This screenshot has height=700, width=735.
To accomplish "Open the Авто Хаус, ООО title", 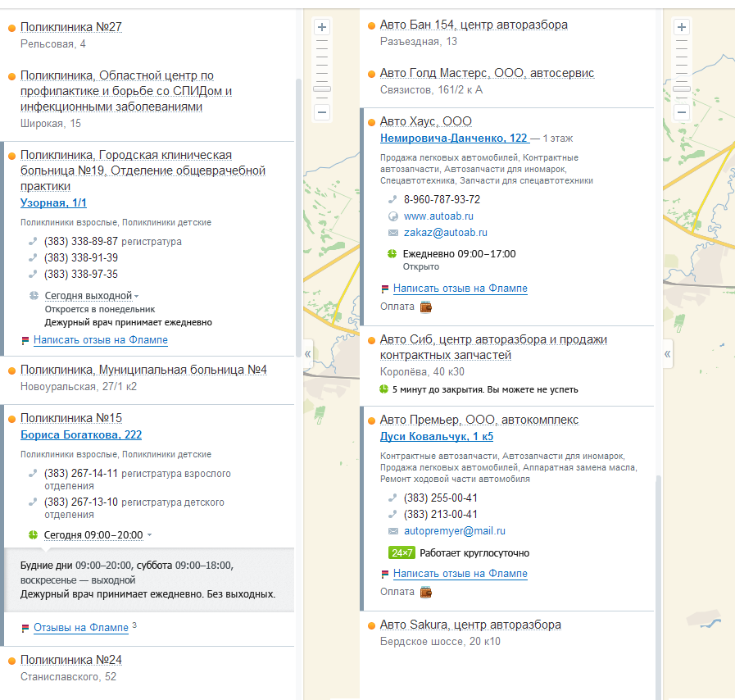I will (x=425, y=121).
